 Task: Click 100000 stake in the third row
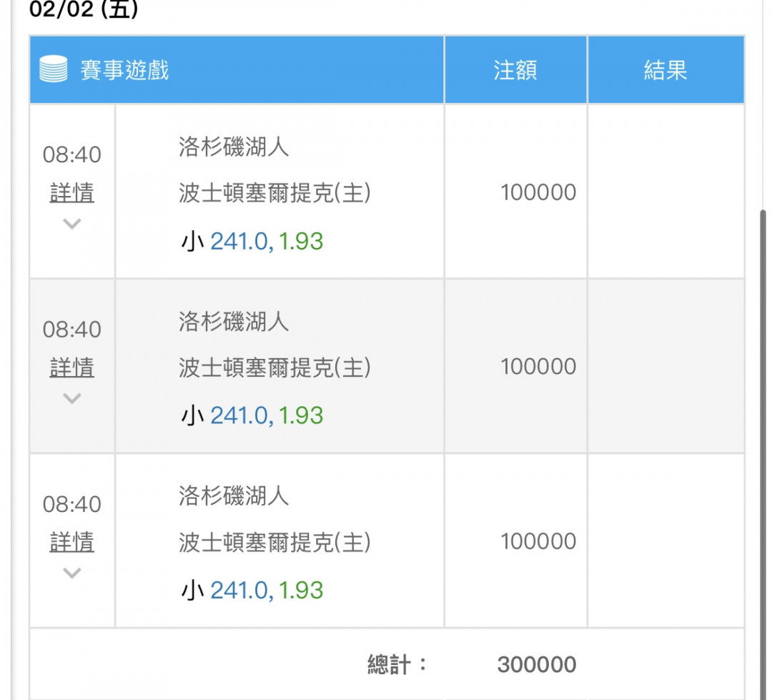coord(538,541)
